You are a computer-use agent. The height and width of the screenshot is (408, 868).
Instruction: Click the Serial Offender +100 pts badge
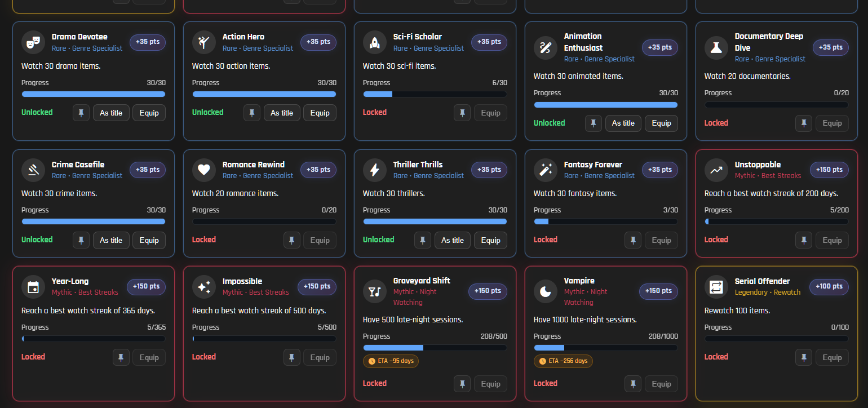(829, 287)
